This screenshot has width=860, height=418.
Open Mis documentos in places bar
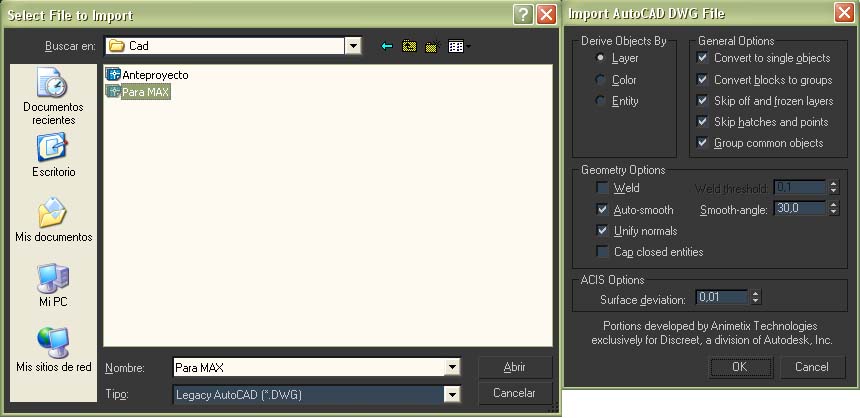coord(53,220)
